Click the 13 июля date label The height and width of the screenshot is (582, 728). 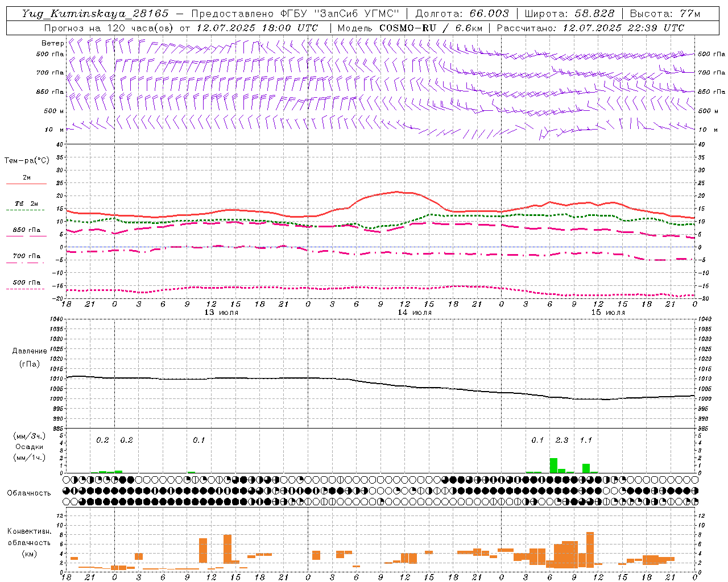[221, 313]
